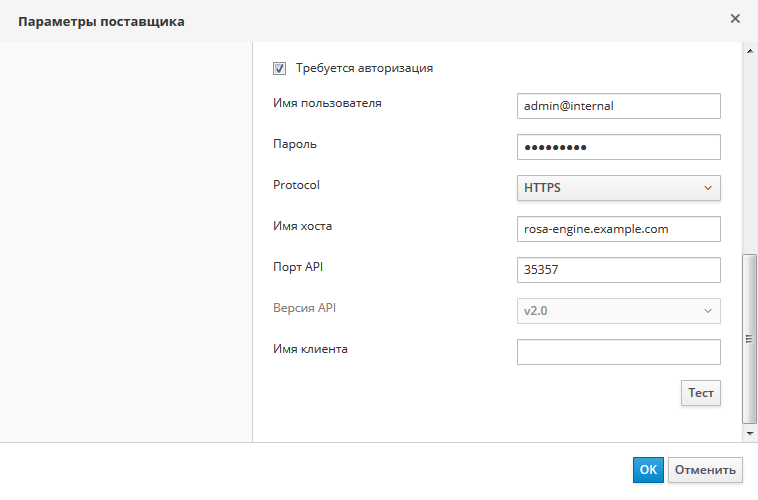This screenshot has height=500, width=758.
Task: Click the Отменить button
Action: click(x=705, y=470)
